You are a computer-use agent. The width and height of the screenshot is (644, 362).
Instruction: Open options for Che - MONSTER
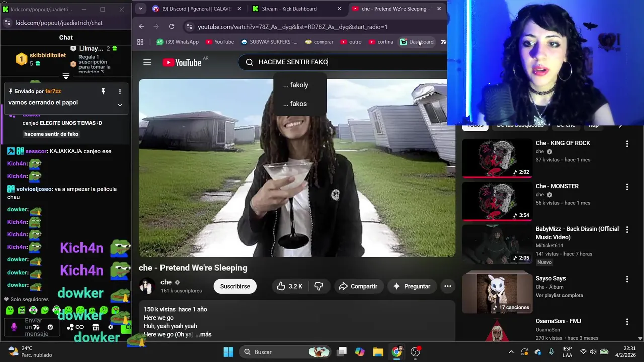(627, 187)
